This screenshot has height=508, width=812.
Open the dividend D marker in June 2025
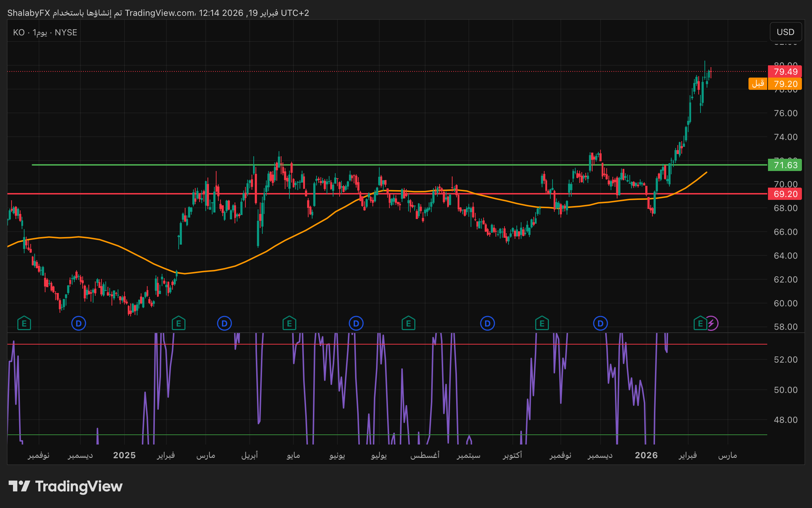click(x=356, y=323)
